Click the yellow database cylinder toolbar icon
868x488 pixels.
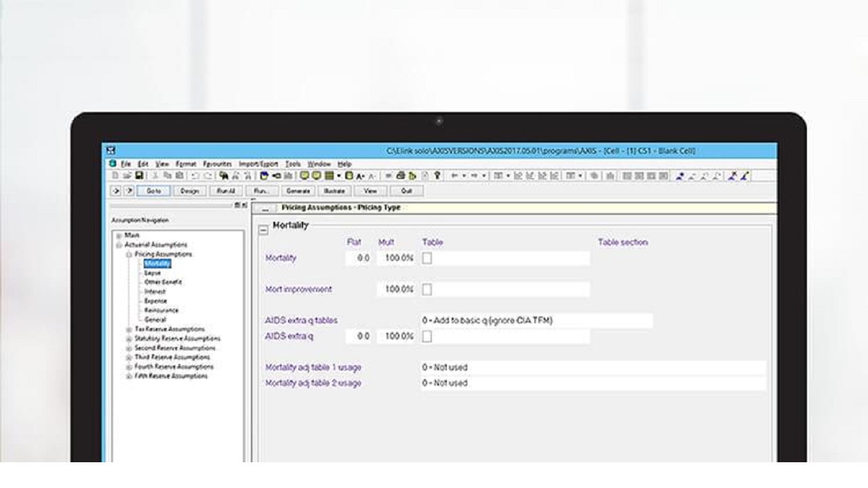pyautogui.click(x=349, y=176)
